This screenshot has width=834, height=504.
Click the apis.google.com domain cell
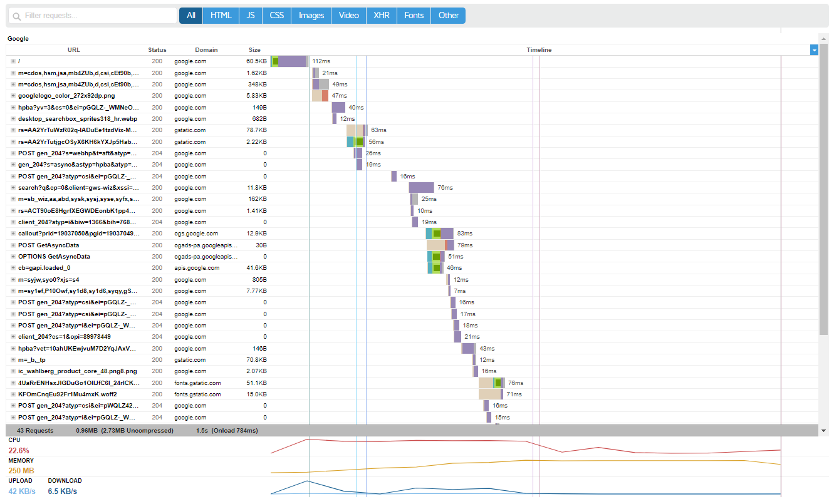(197, 268)
